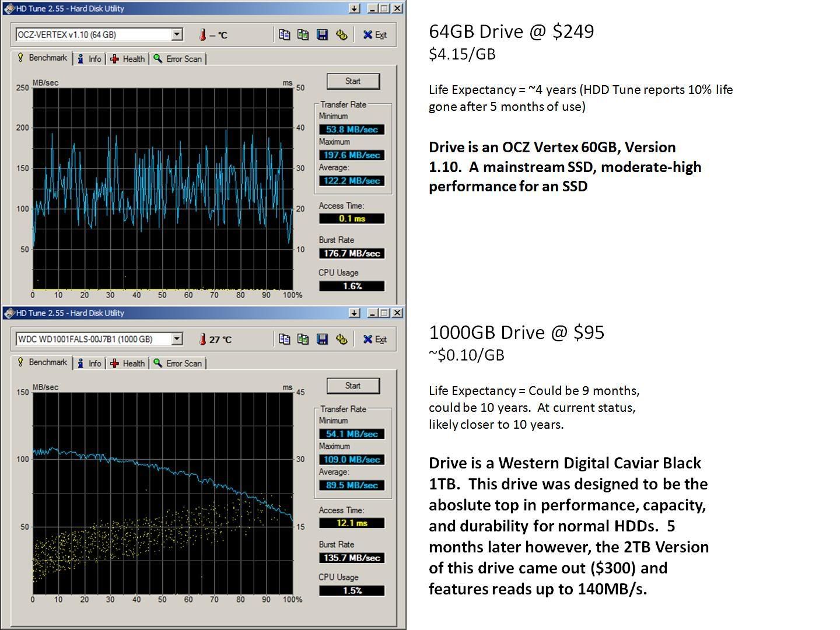Open Health tab in OCZ-VERTEX window

pos(127,59)
